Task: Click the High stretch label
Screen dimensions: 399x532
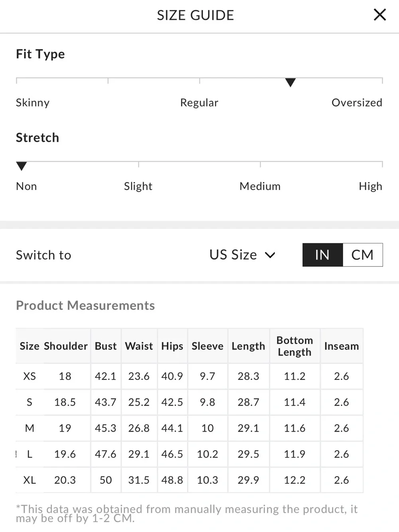Action: click(x=370, y=186)
